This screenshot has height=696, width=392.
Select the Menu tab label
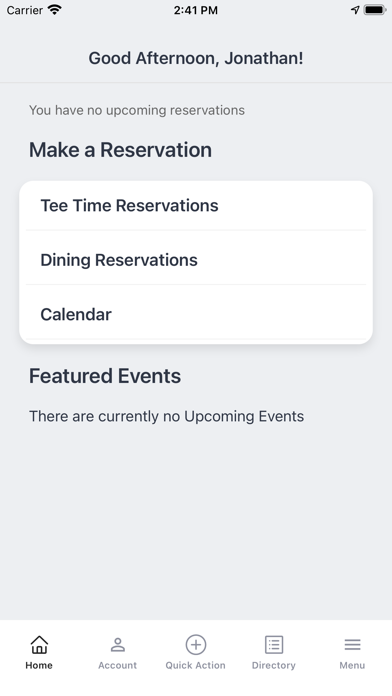tap(352, 665)
